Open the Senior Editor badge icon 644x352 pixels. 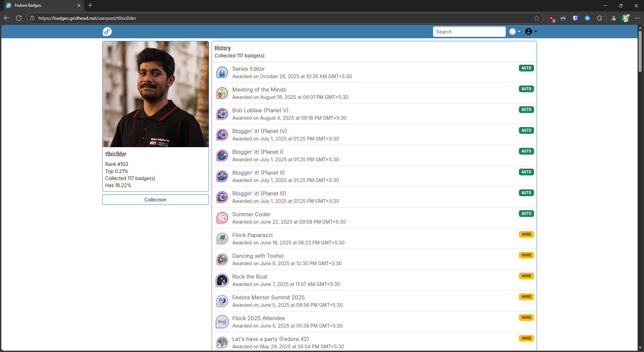coord(222,72)
